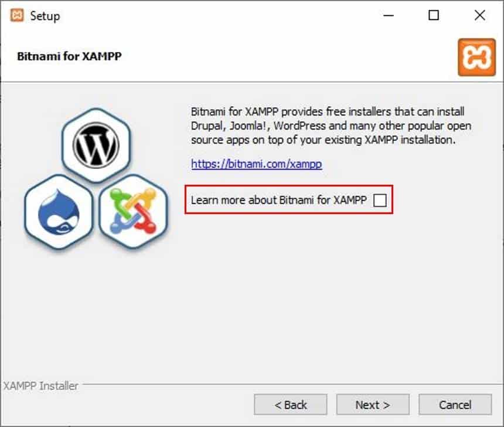Minimize the Setup window
The image size is (504, 427).
click(389, 15)
